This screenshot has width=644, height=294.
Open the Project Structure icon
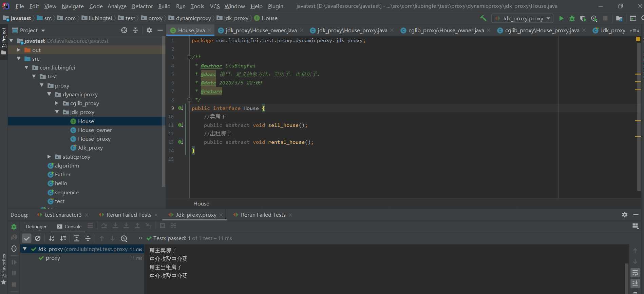coord(619,18)
